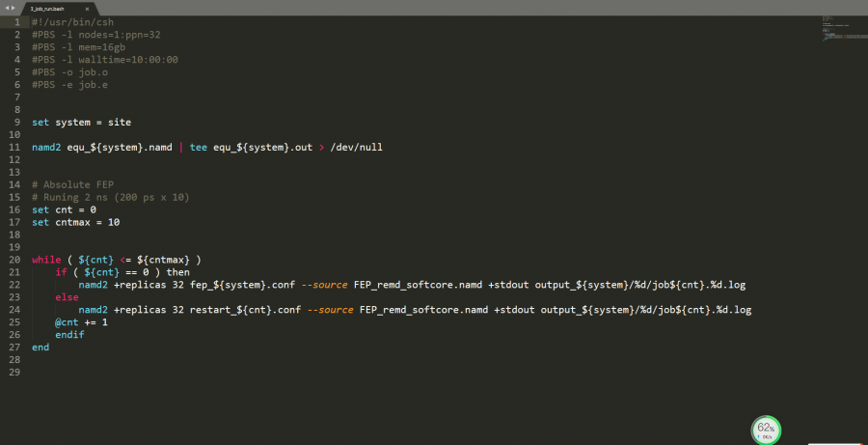Click the '@cnt += 1' statement
Viewport: 868px width, 445px height.
click(x=81, y=322)
